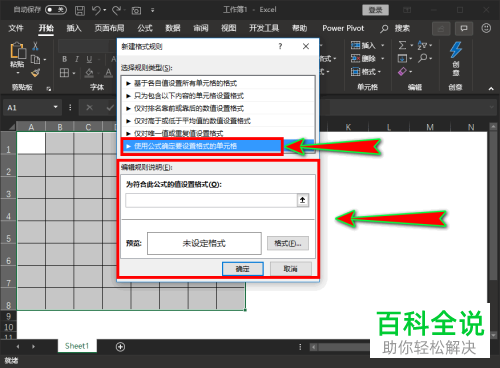Switch to the 页面布局 ribbon tab
This screenshot has height=368, width=500.
click(109, 28)
